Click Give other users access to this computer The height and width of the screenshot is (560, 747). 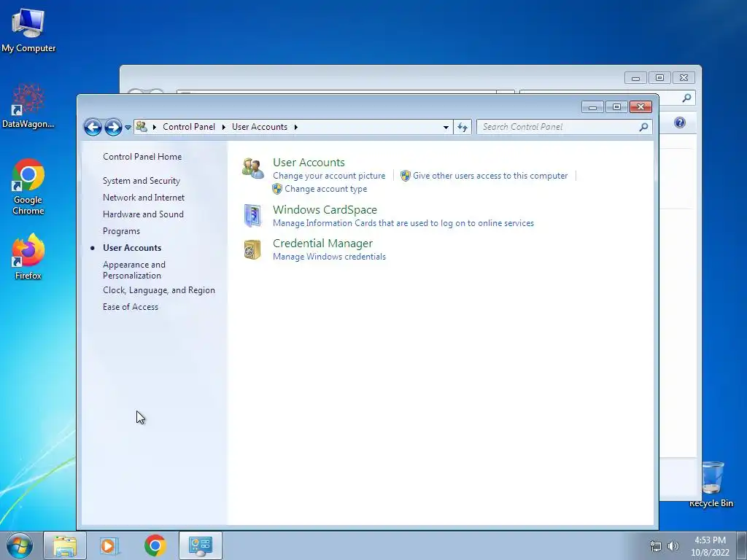pyautogui.click(x=490, y=176)
